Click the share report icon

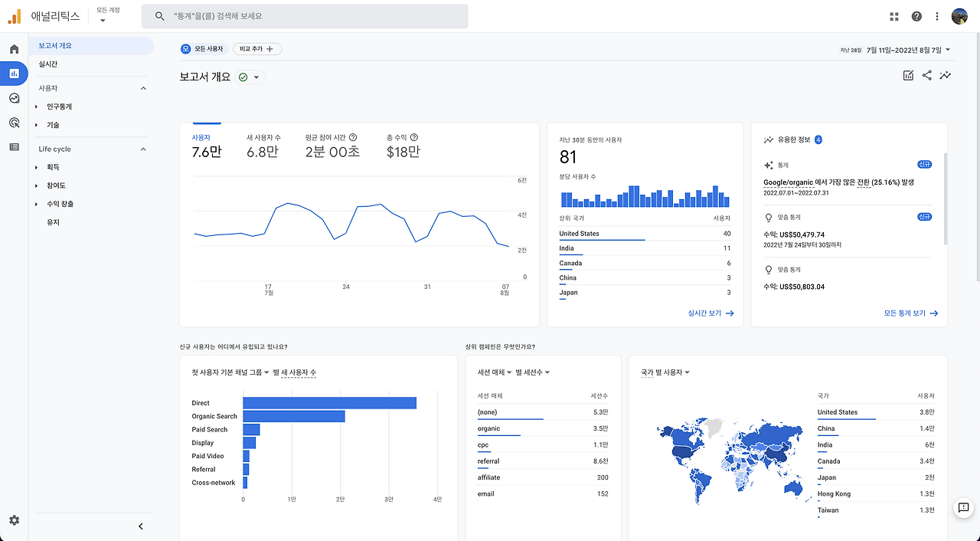point(927,75)
